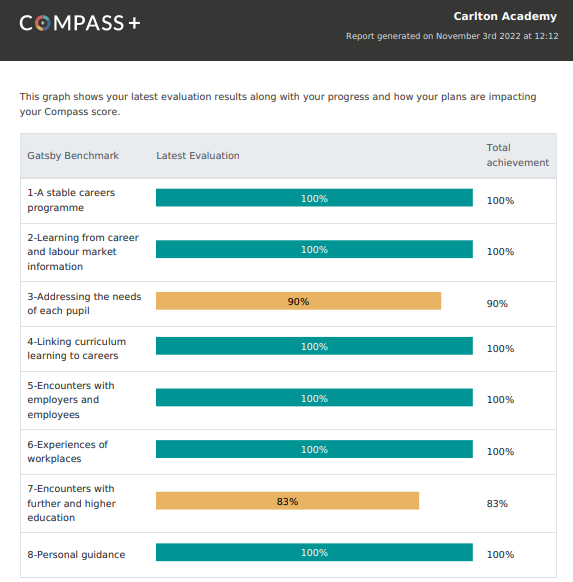Click the Latest Evaluation column header

[x=198, y=156]
